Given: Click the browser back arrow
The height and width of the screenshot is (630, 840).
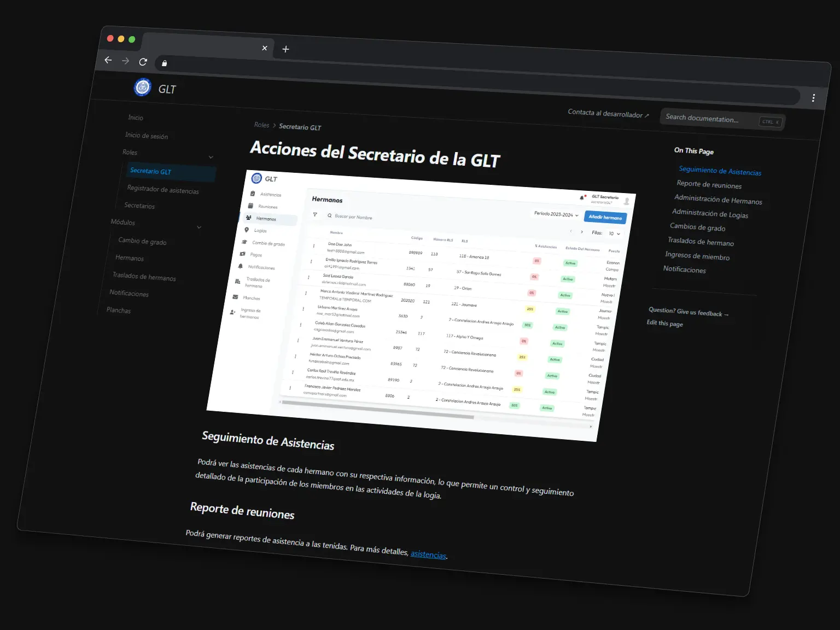Looking at the screenshot, I should pyautogui.click(x=108, y=60).
